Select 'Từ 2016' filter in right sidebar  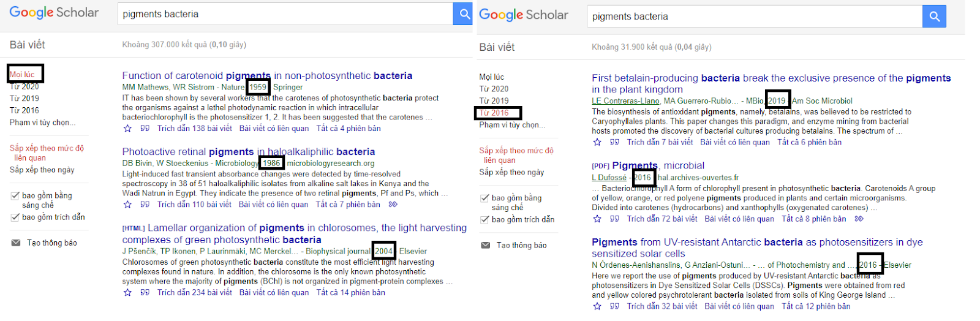[x=494, y=113]
